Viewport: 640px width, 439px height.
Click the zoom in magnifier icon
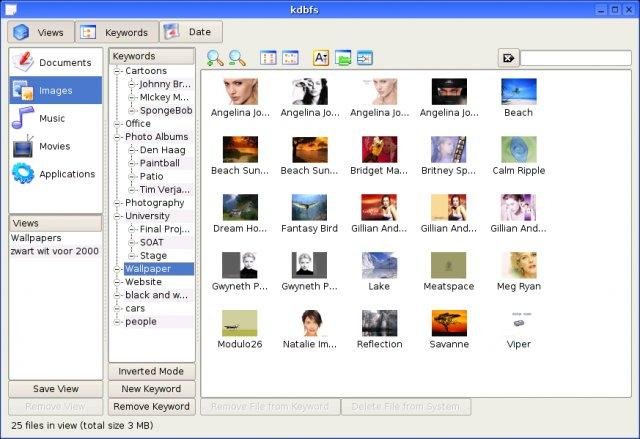click(x=215, y=58)
